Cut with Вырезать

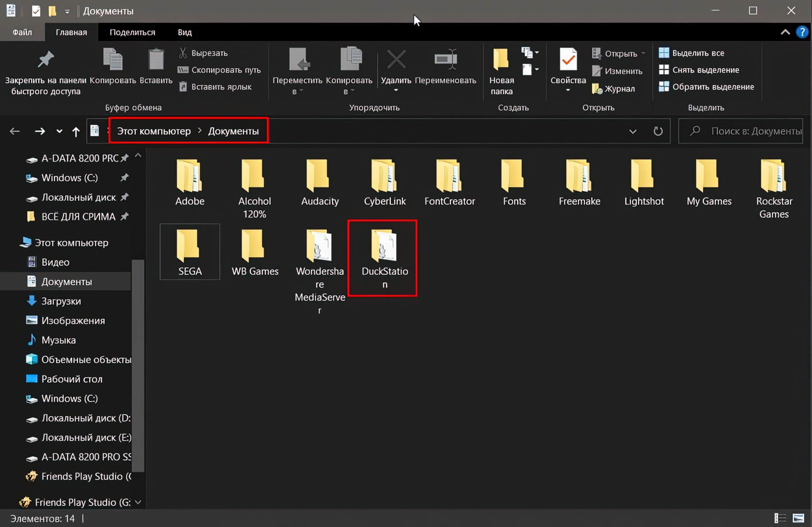(x=203, y=53)
